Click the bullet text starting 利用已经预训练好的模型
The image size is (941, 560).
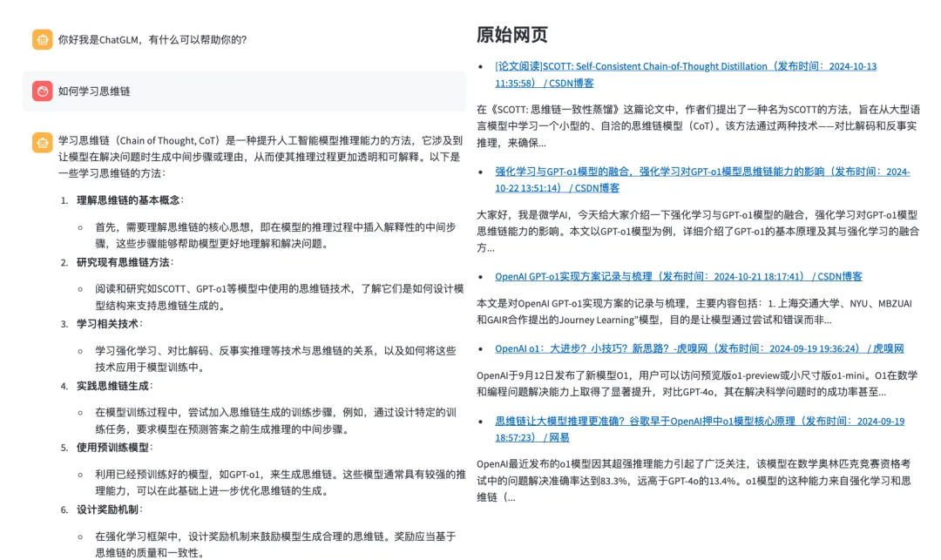[x=281, y=482]
